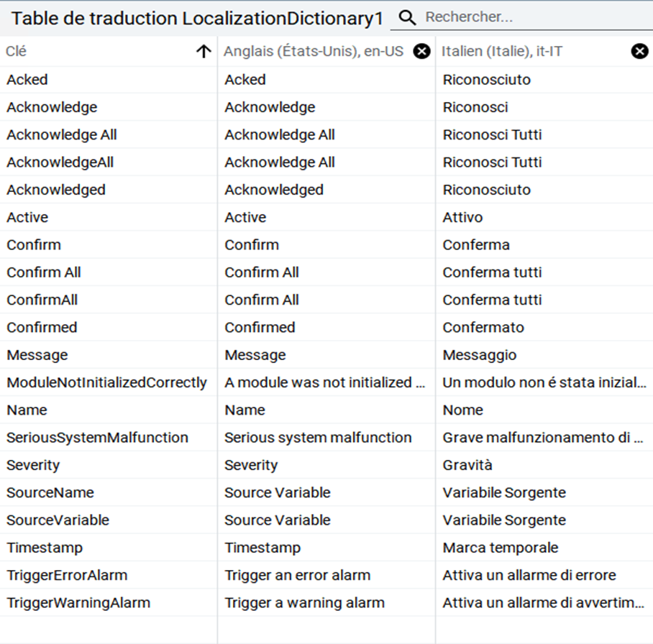Select the TriggerWarningAlarm key
653x644 pixels.
78,602
